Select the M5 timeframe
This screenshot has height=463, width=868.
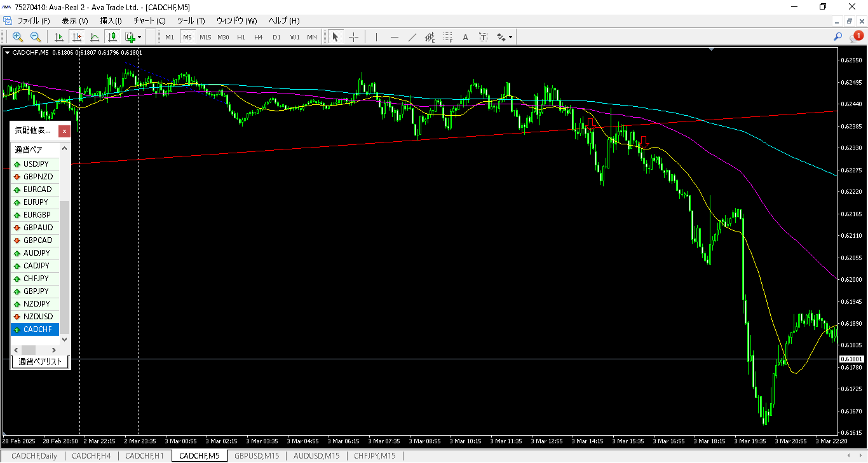pos(187,37)
